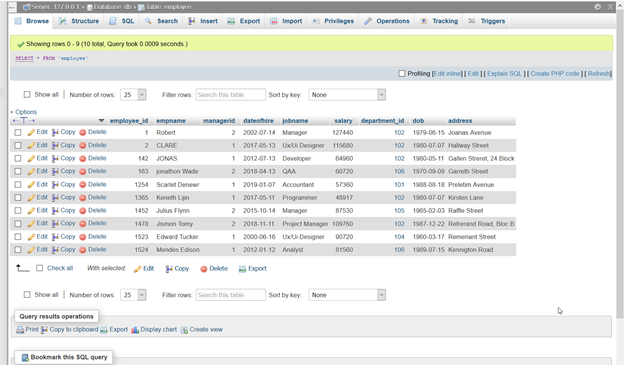Viewport: 624px width, 365px height.
Task: Click the Copy to clipboard icon
Action: tap(45, 330)
